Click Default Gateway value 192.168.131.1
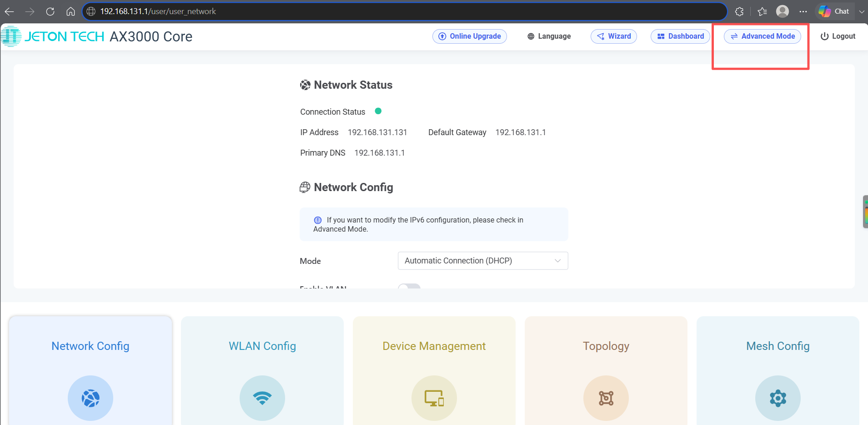This screenshot has height=425, width=868. pyautogui.click(x=521, y=132)
